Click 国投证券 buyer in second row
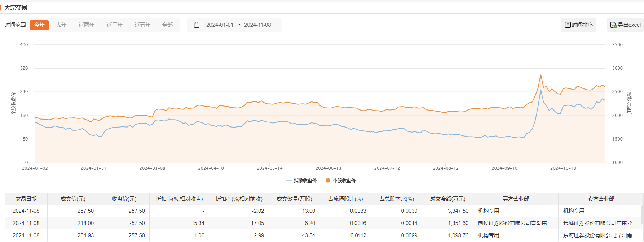The image size is (644, 242). tap(515, 223)
